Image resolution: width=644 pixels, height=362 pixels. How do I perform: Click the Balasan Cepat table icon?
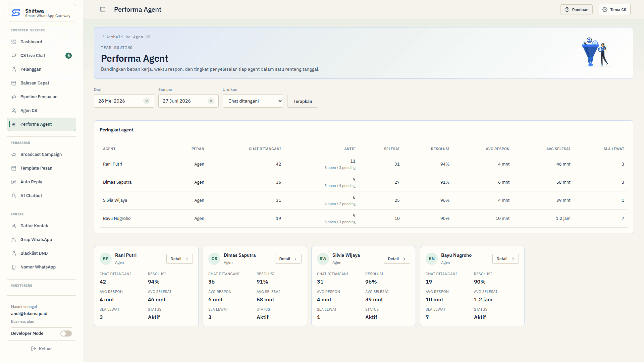coord(14,83)
